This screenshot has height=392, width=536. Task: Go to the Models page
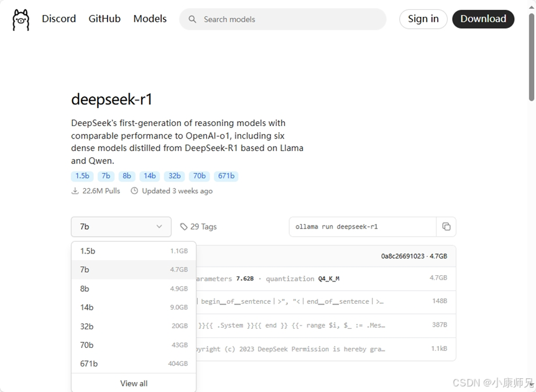pyautogui.click(x=150, y=19)
